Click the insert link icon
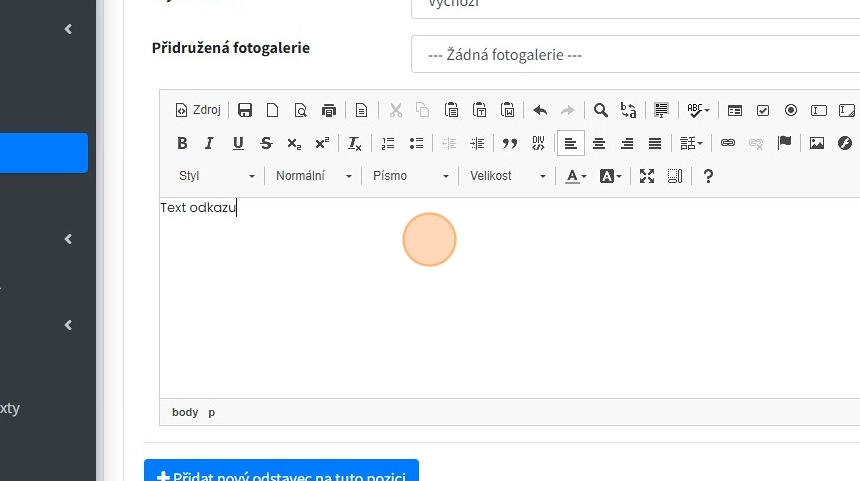Image resolution: width=860 pixels, height=481 pixels. (728, 143)
